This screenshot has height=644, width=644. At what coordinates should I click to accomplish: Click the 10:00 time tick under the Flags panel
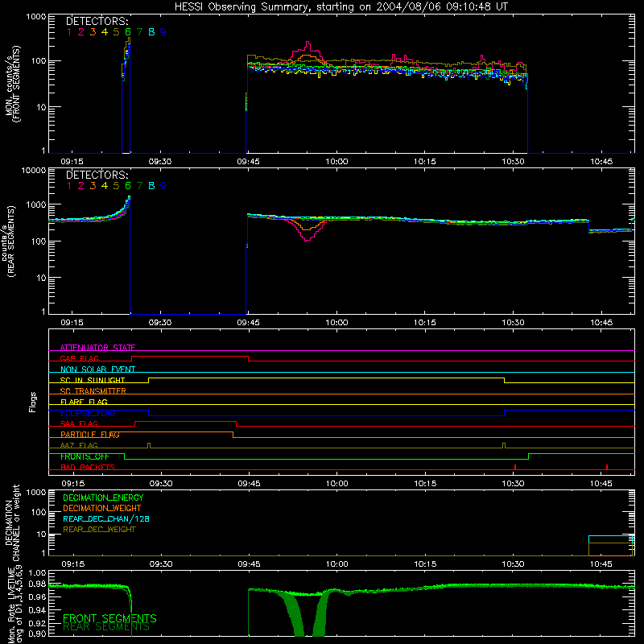337,484
